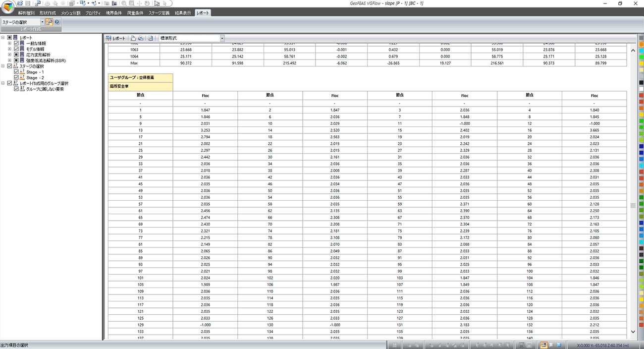Click the vertical scrollbar thumb
Viewport: 644px width, 349px height.
633,206
